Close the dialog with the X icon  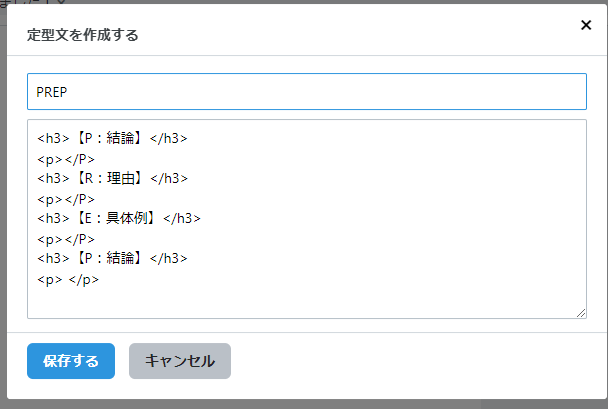pos(586,25)
